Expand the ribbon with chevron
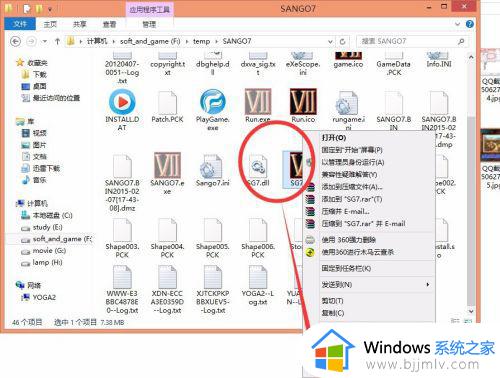500x378 pixels. [x=458, y=24]
